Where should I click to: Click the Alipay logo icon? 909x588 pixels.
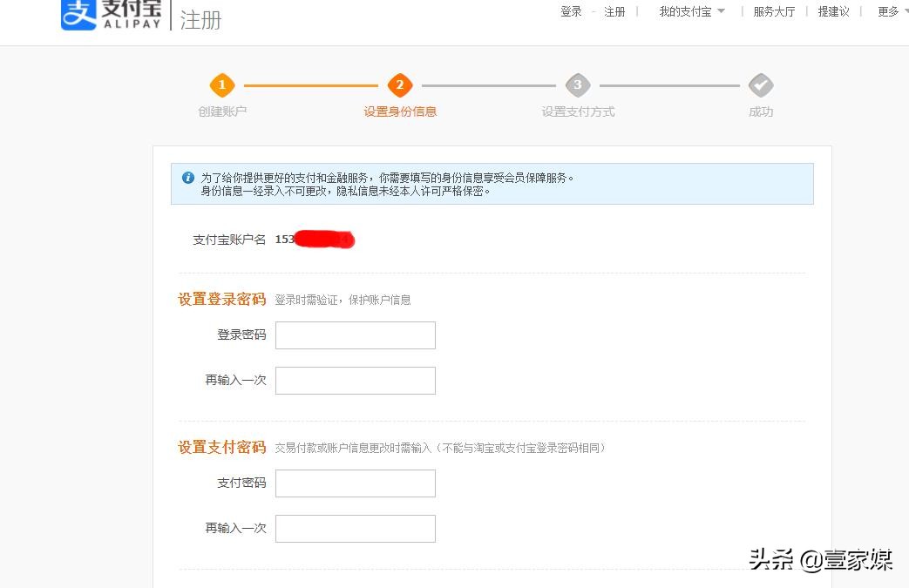[x=77, y=15]
